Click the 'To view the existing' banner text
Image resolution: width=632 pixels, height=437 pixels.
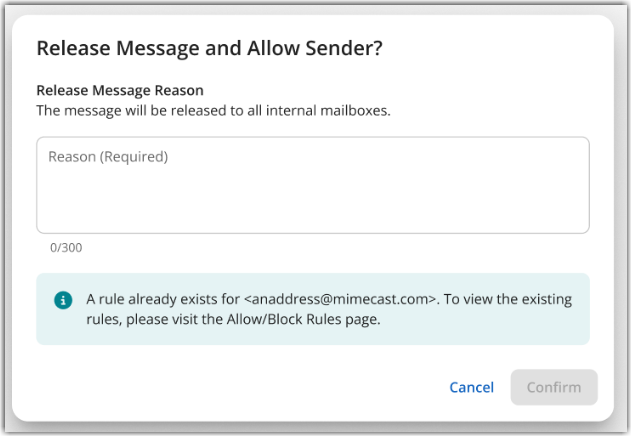tap(510, 299)
